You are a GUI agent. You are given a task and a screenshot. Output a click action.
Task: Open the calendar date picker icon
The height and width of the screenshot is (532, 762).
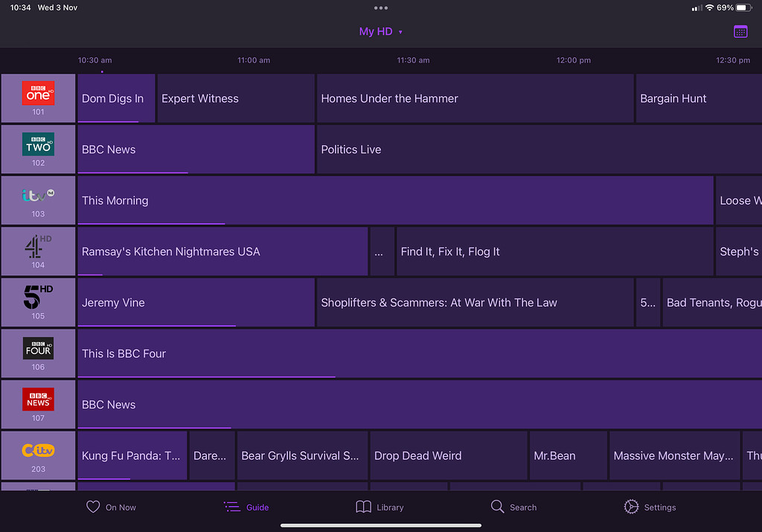(740, 31)
